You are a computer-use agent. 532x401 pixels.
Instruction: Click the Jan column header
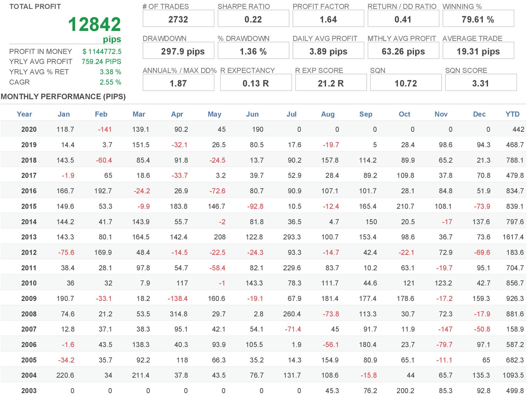(x=64, y=114)
